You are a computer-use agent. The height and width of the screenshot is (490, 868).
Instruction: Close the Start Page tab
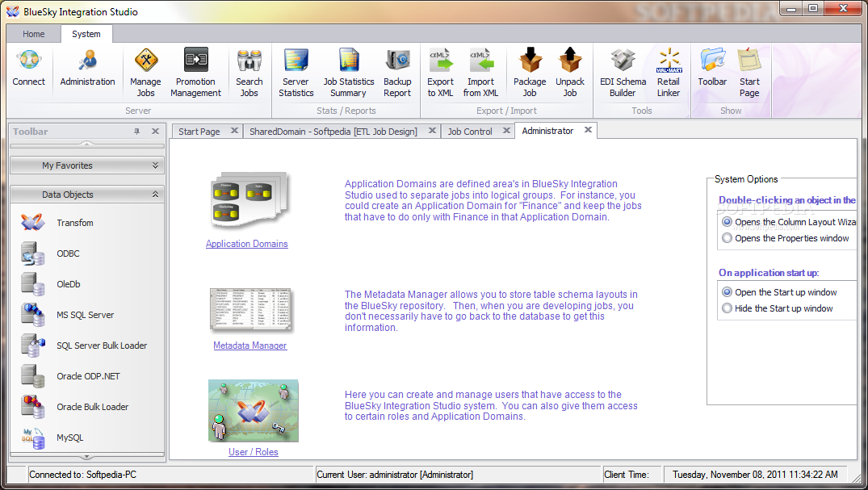[234, 131]
